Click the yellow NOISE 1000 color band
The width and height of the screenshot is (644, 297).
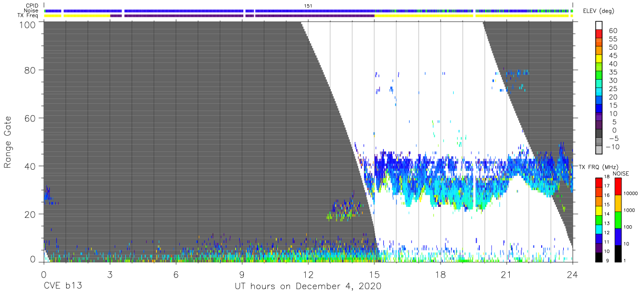click(x=618, y=203)
